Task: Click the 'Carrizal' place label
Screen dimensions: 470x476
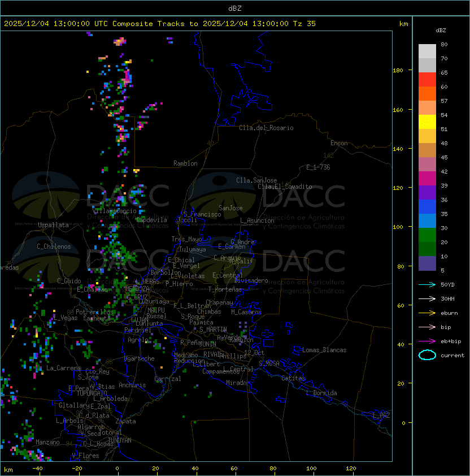Action: 168,379
